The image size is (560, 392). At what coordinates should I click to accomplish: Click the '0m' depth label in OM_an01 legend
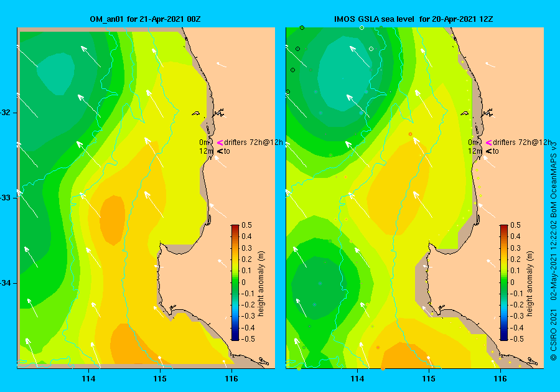204,142
